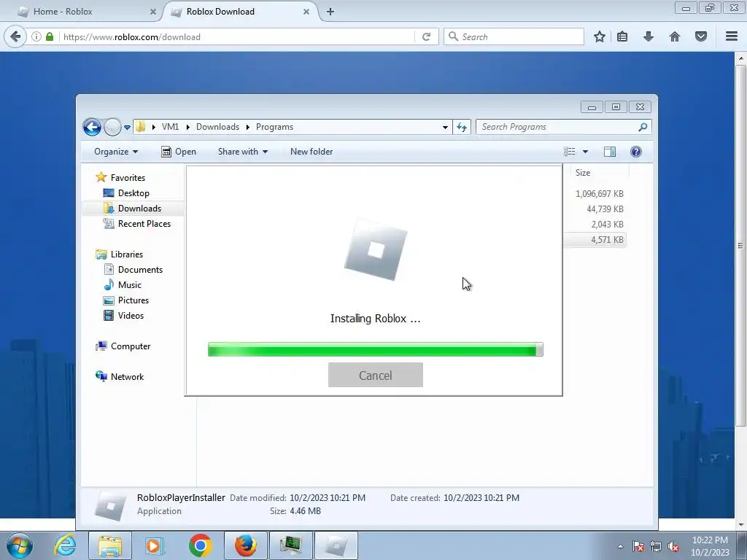Screen dimensions: 747x560
Task: Open a new Firefox tab
Action: [330, 12]
